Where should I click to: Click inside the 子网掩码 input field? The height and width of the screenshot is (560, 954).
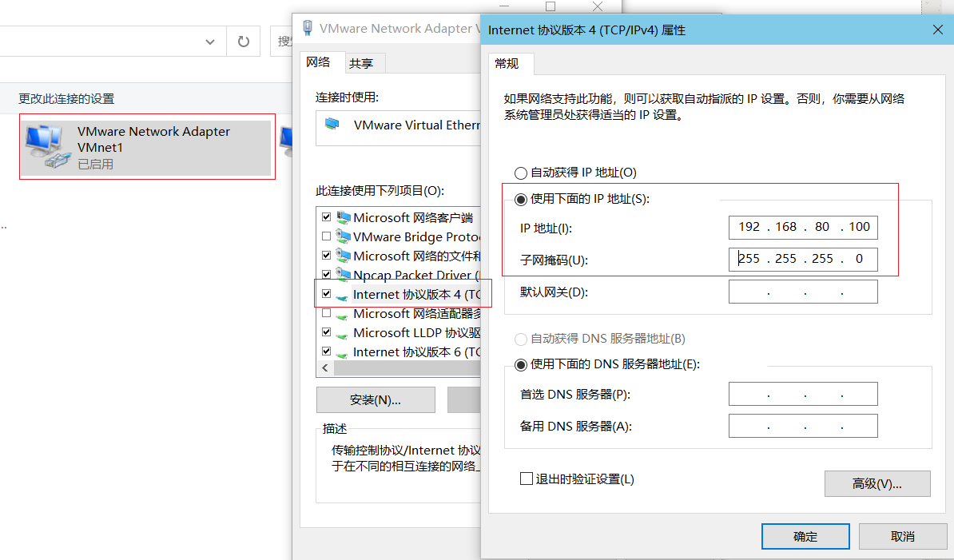pyautogui.click(x=803, y=259)
